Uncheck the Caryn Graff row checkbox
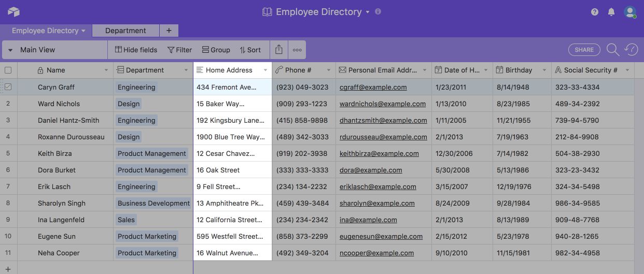The width and height of the screenshot is (644, 274). coord(8,87)
